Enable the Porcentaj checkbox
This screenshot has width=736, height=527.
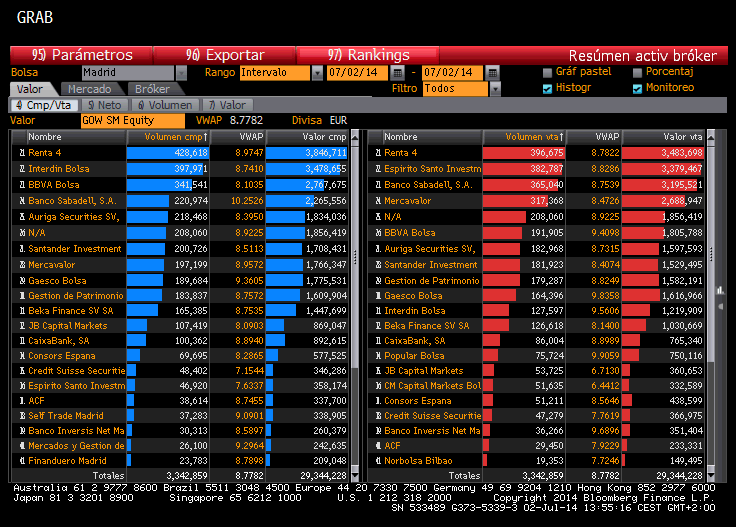coord(637,72)
